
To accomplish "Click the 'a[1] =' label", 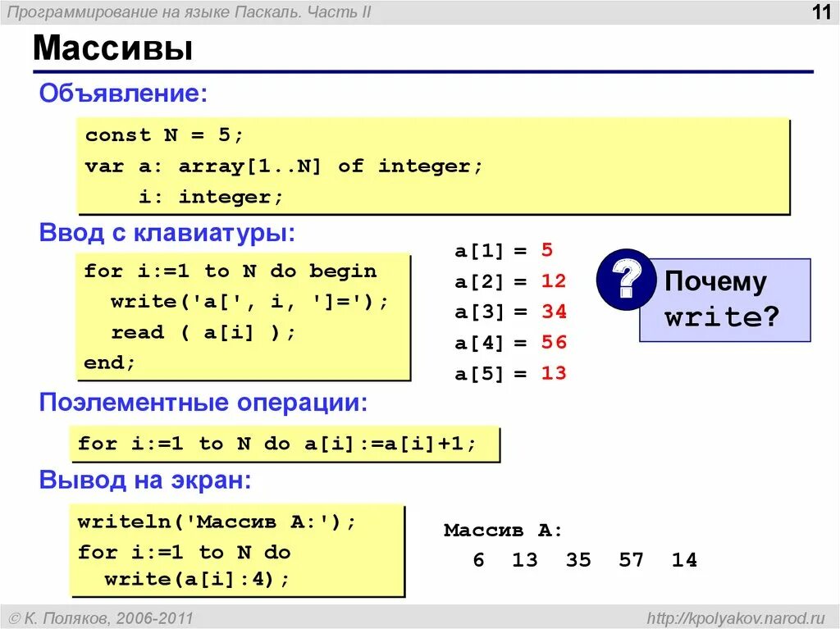I will 491,251.
